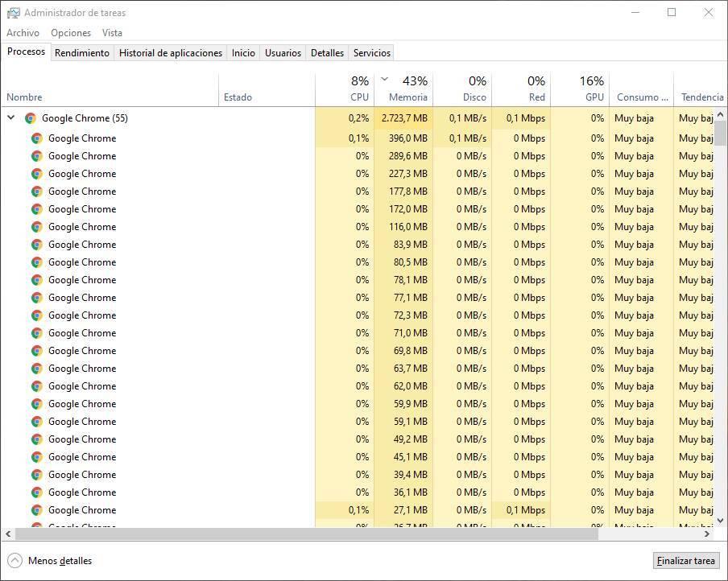Viewport: 728px width, 581px height.
Task: Click the down arrow of the vertical scrollbar
Action: pos(722,521)
